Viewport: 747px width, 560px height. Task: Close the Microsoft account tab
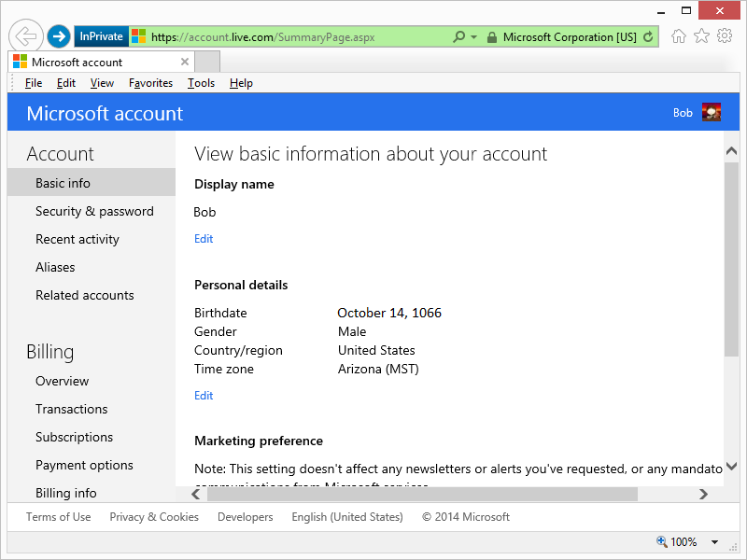(x=185, y=63)
